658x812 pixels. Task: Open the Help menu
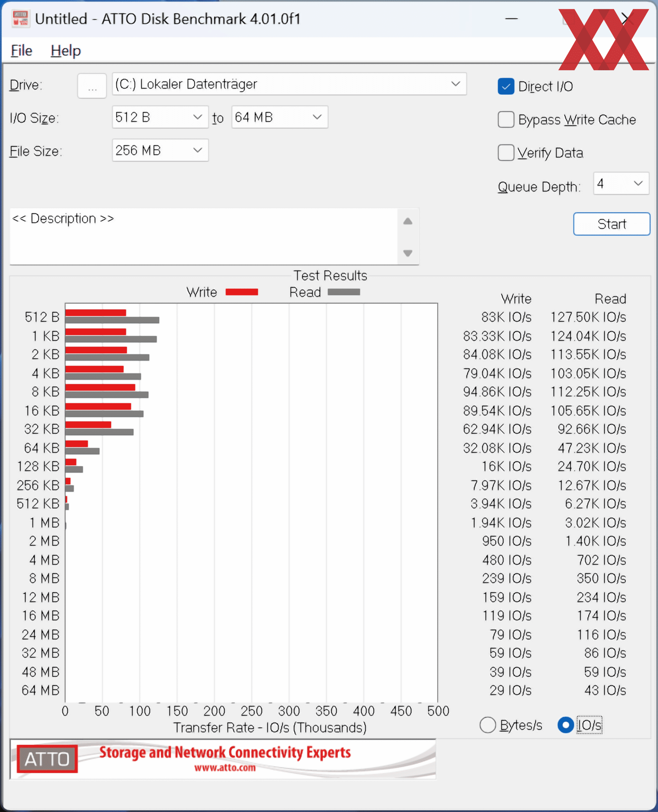[65, 50]
